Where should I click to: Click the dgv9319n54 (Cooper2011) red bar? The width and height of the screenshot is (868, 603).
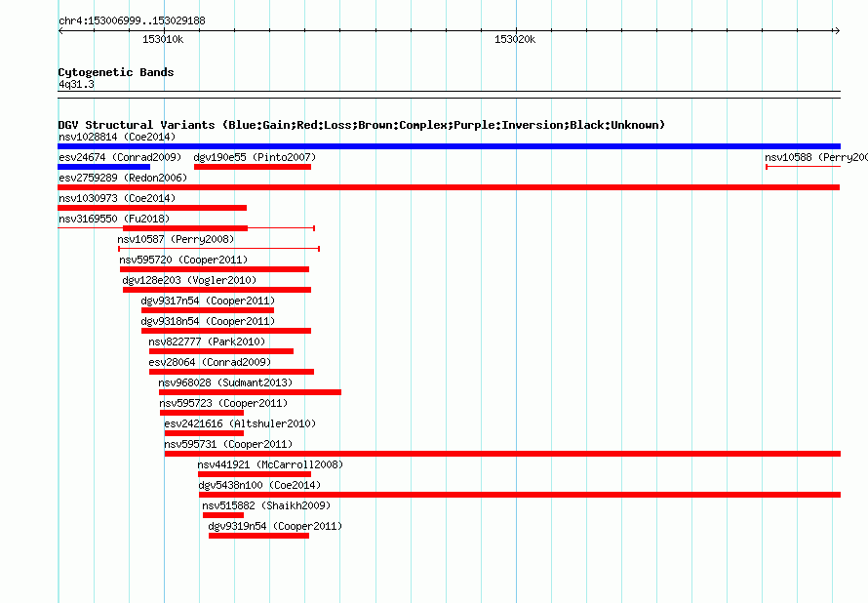[259, 536]
